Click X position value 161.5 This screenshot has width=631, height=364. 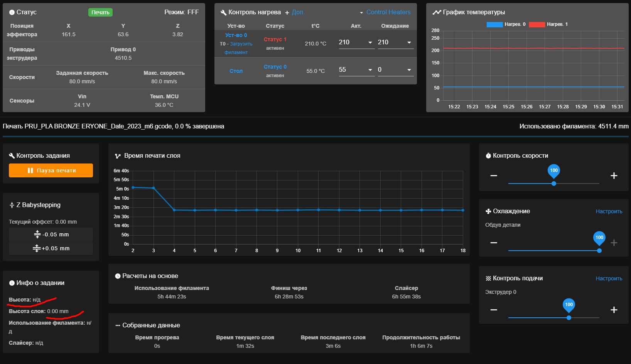click(x=69, y=34)
